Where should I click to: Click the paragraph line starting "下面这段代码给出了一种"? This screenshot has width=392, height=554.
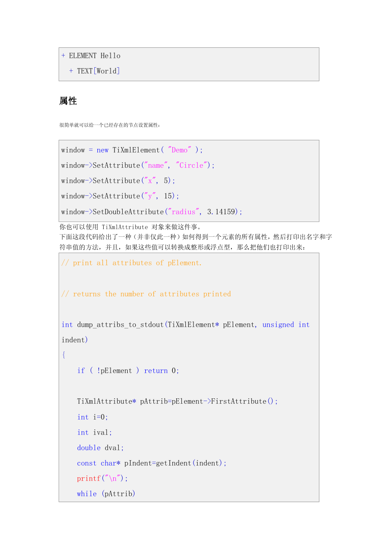click(x=196, y=237)
